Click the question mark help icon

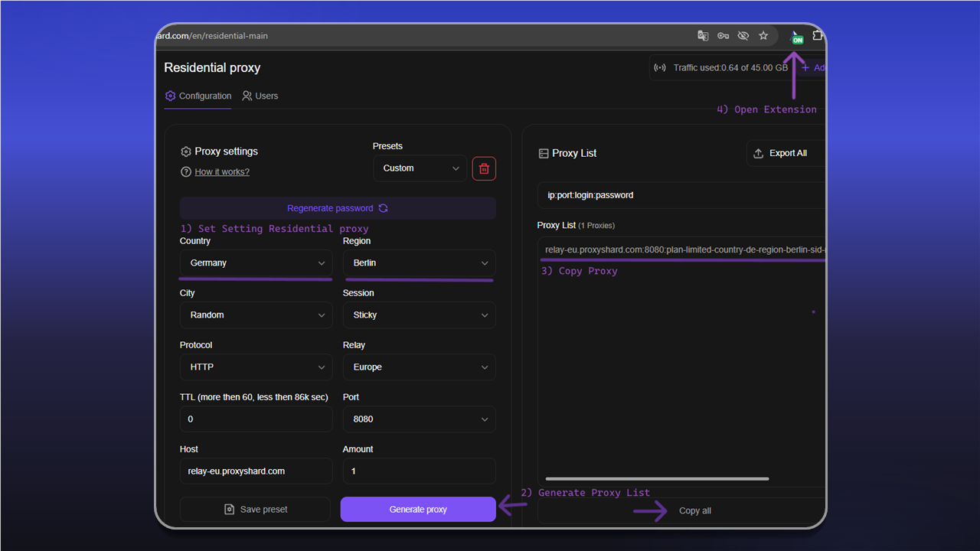coord(185,171)
